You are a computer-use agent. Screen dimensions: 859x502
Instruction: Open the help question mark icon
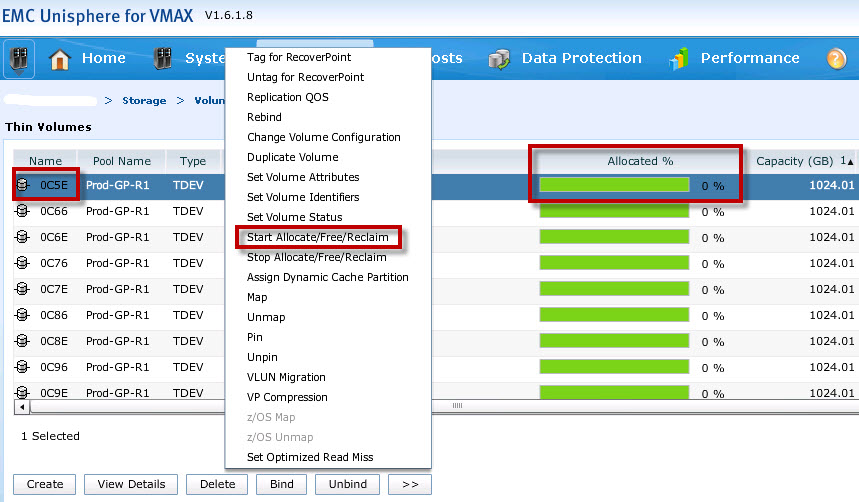click(x=837, y=59)
